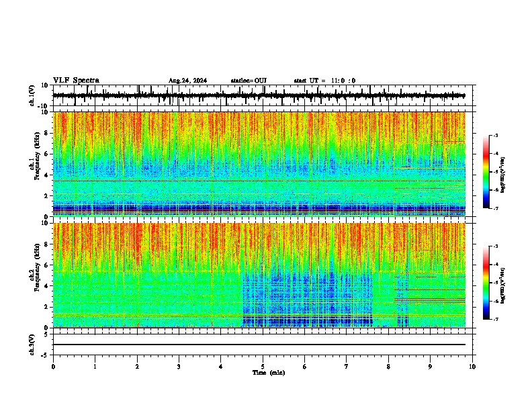Click time axis tick label "9"
Screen dimensions: 532x411
coord(430,367)
